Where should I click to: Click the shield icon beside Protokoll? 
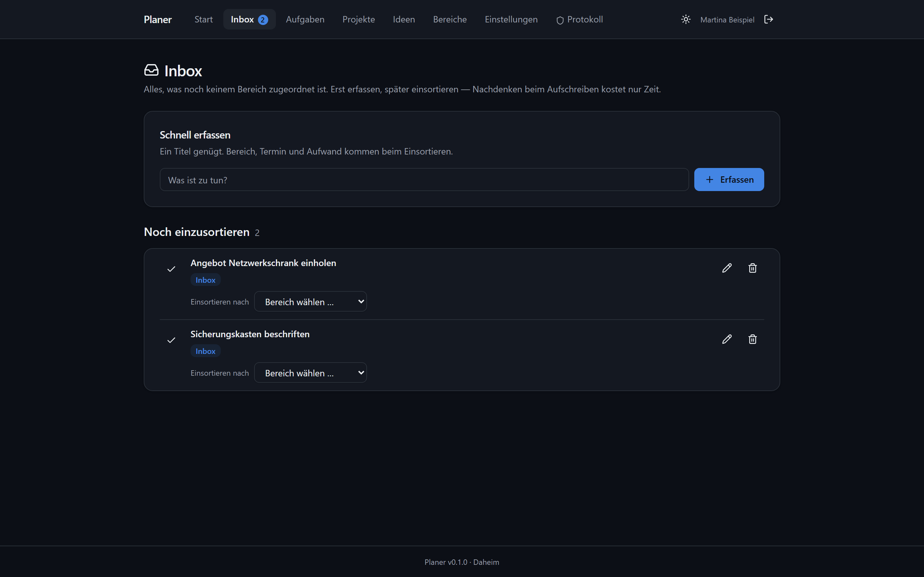tap(560, 20)
